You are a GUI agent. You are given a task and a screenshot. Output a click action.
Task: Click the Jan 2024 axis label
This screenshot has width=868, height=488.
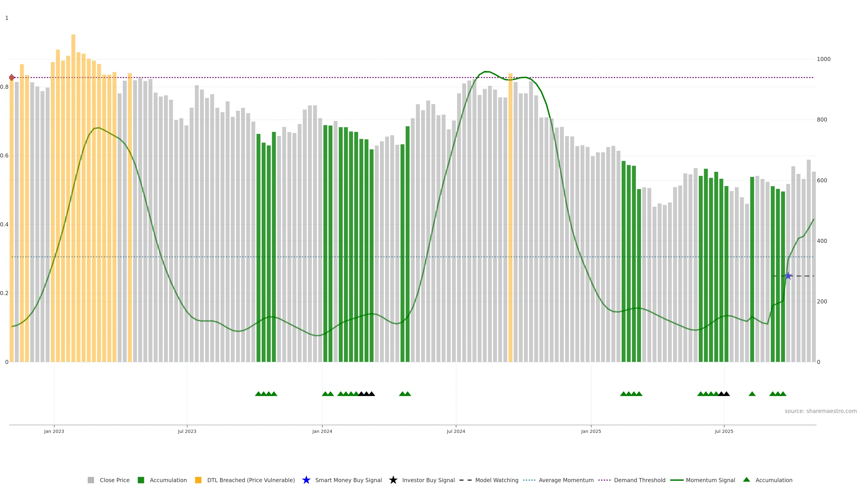click(322, 432)
